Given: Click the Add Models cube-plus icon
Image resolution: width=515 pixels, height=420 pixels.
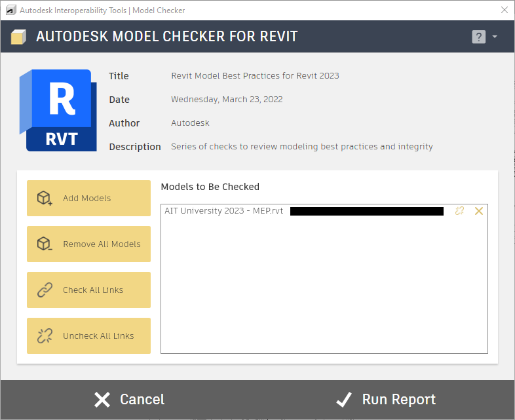Looking at the screenshot, I should tap(45, 198).
